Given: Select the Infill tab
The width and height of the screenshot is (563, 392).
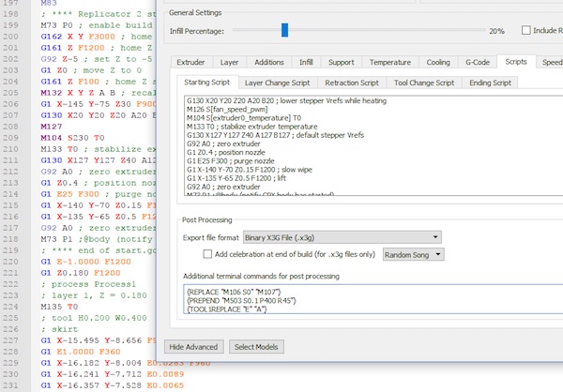Looking at the screenshot, I should [306, 62].
